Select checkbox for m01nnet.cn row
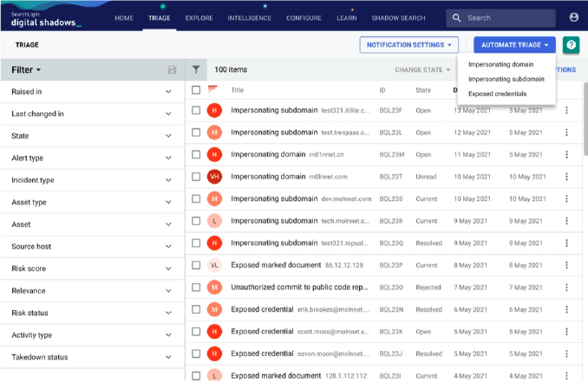This screenshot has width=588, height=389. 196,154
